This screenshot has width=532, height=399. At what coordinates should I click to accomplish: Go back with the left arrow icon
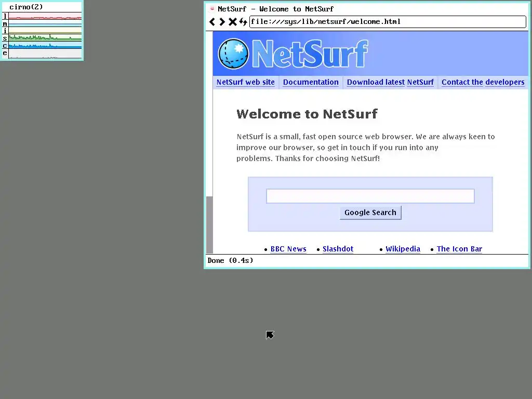coord(212,22)
